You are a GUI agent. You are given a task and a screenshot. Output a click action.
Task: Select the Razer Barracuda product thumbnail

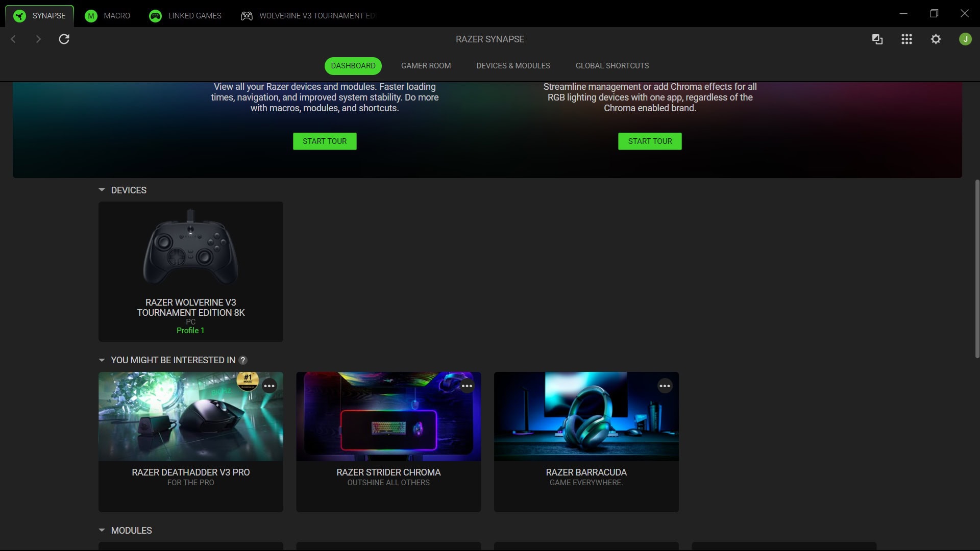585,416
